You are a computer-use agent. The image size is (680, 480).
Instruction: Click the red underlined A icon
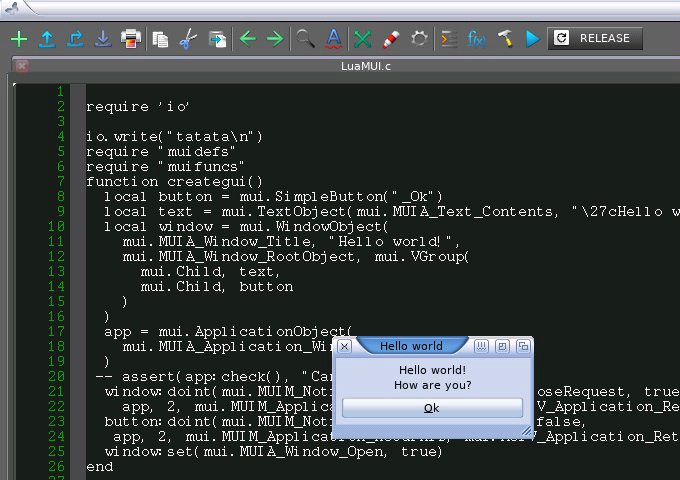pos(333,39)
